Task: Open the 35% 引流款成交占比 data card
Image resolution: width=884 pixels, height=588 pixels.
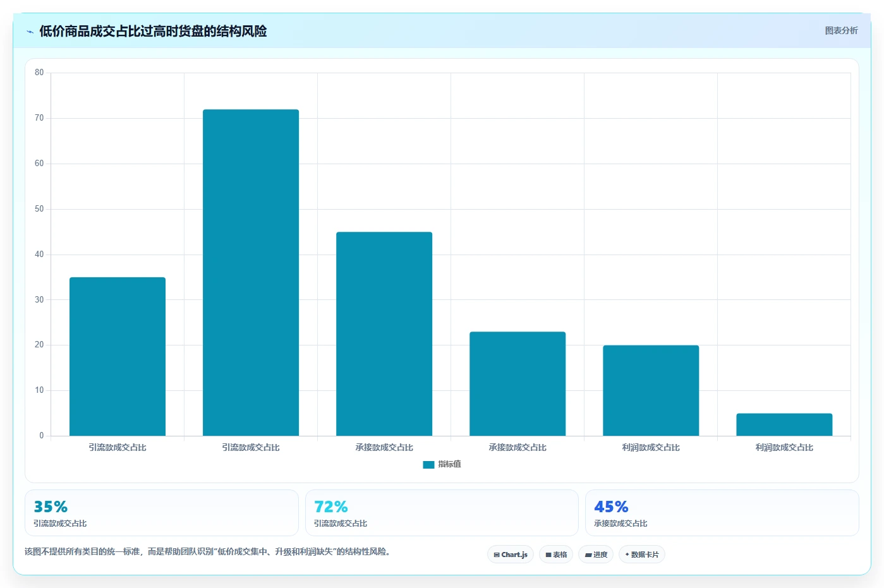Action: click(161, 513)
